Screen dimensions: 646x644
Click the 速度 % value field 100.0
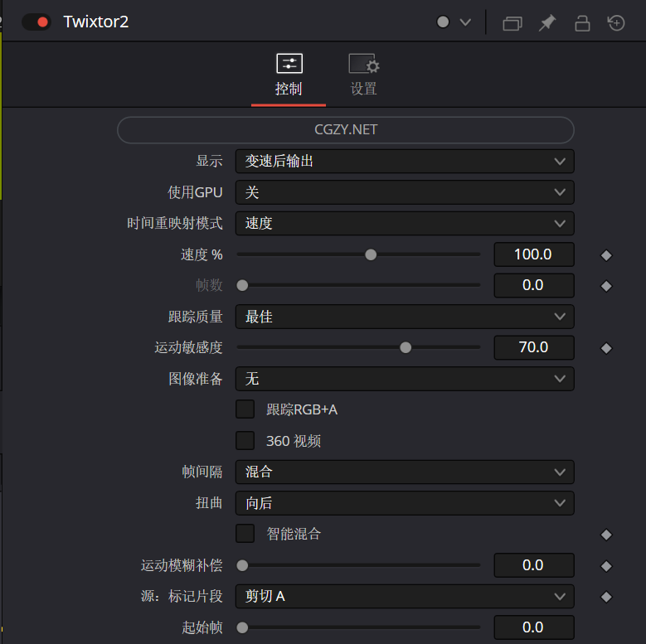coord(534,254)
